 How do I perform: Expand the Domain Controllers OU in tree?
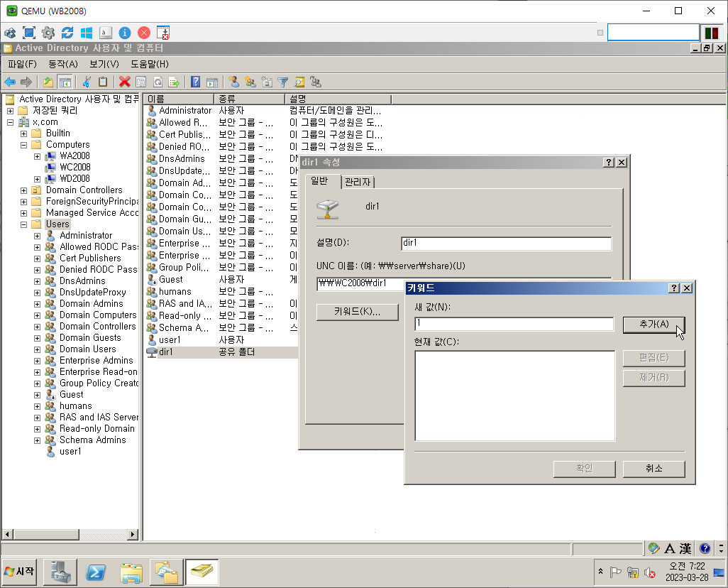pyautogui.click(x=23, y=190)
